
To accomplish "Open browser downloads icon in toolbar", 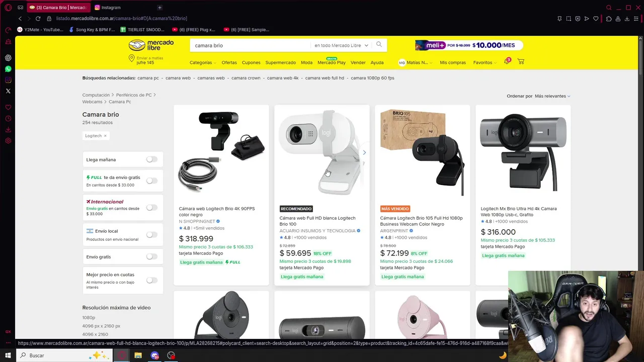I will click(x=627, y=19).
